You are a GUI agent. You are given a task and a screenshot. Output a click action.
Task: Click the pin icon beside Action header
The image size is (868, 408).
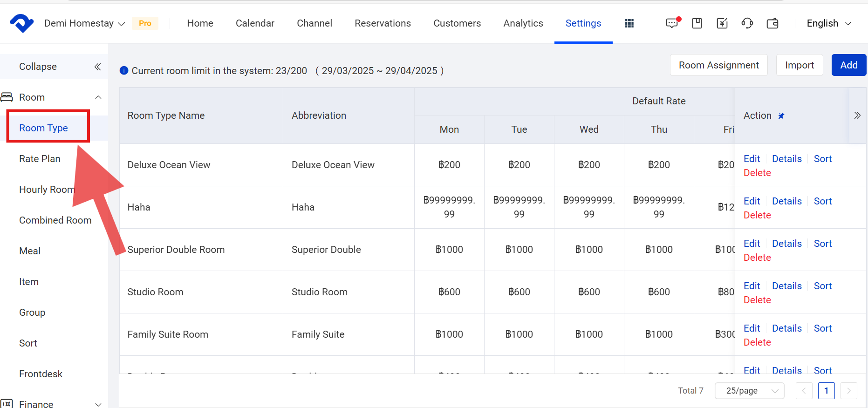point(781,116)
